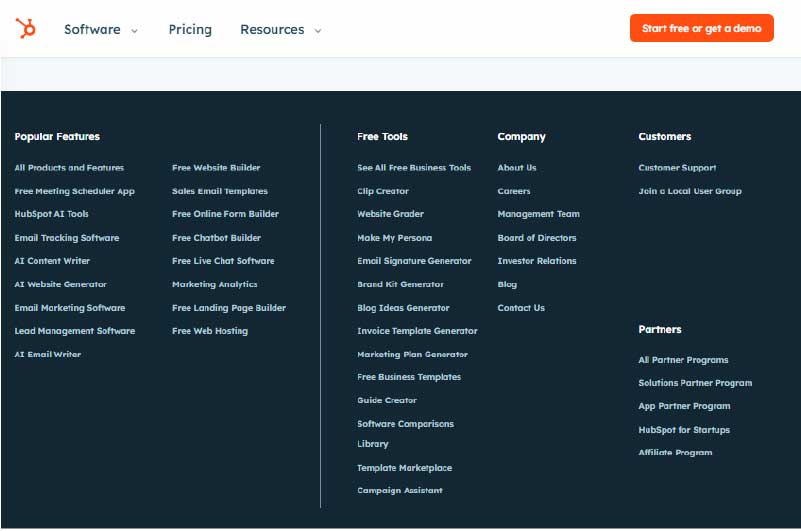Open See All Free Business Tools
This screenshot has width=801, height=531.
tap(414, 168)
